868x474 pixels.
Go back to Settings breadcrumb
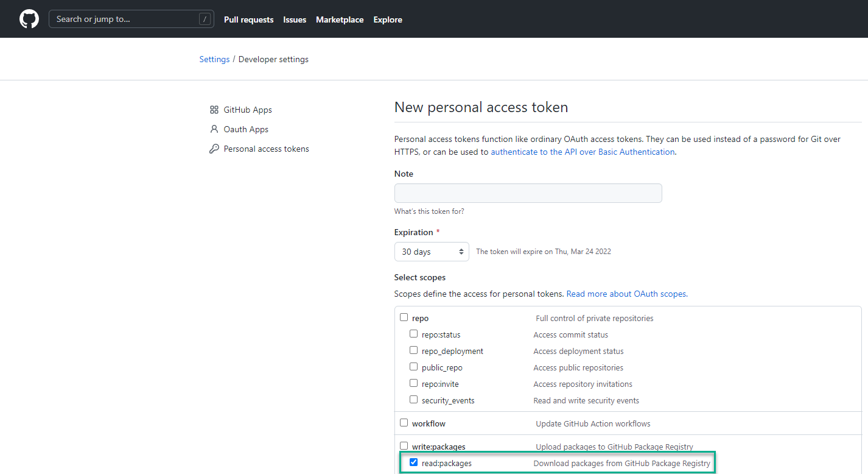pyautogui.click(x=214, y=59)
